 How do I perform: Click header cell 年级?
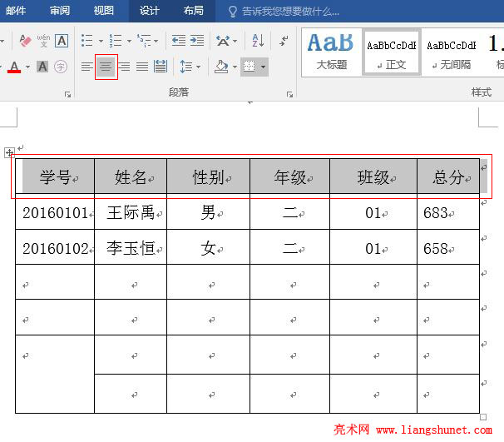click(290, 176)
